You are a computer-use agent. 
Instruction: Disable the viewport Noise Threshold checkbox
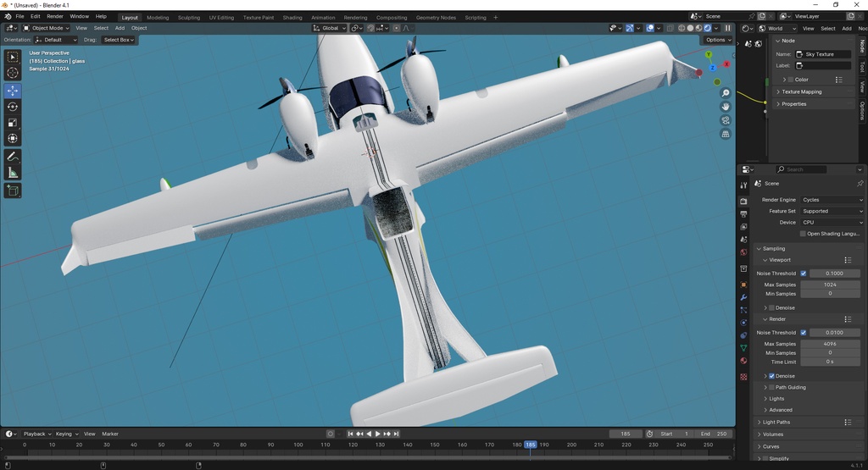tap(804, 274)
